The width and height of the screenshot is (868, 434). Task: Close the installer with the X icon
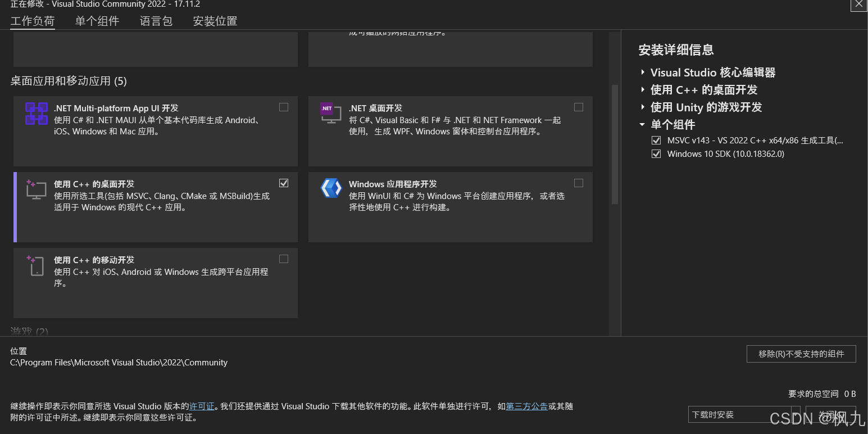click(x=859, y=3)
